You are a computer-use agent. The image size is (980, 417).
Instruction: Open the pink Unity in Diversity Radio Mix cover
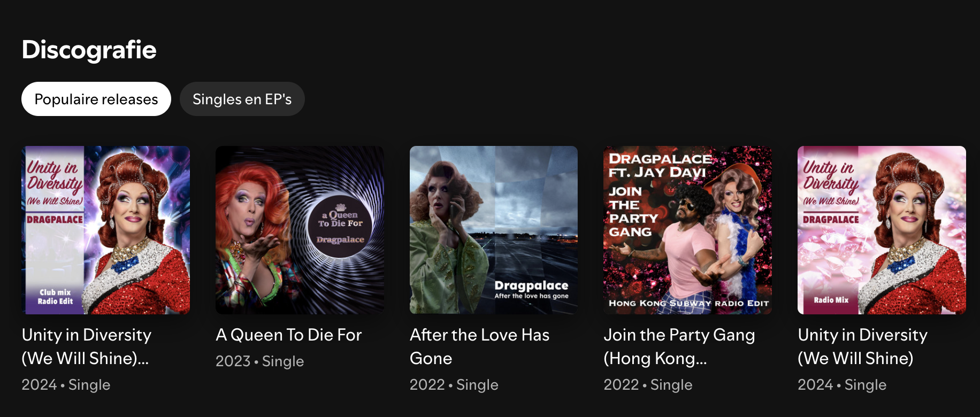click(x=882, y=230)
